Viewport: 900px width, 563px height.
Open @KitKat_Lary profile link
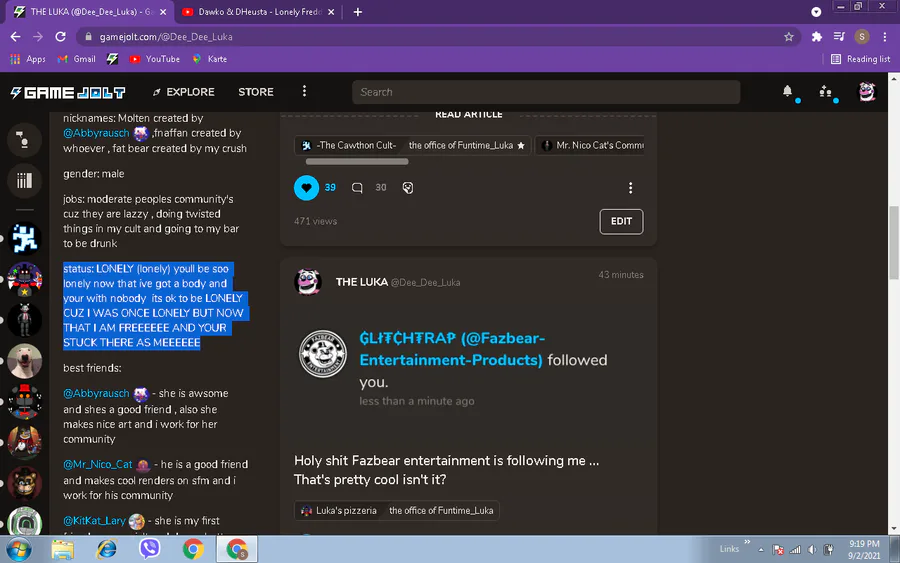[94, 521]
